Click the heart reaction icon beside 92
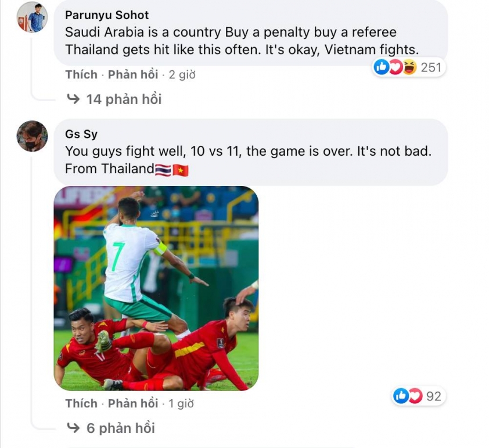This screenshot has width=489, height=448. [x=415, y=396]
